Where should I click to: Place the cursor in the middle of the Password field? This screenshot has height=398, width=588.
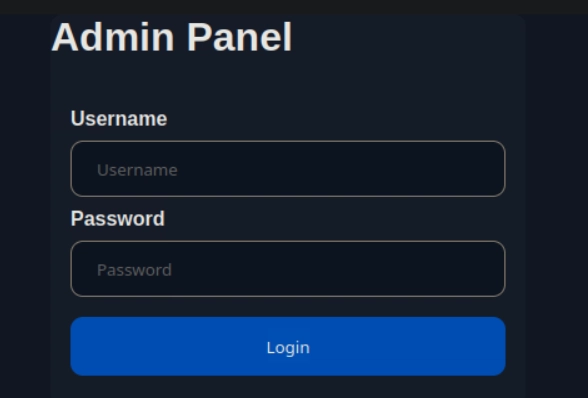[x=288, y=269]
